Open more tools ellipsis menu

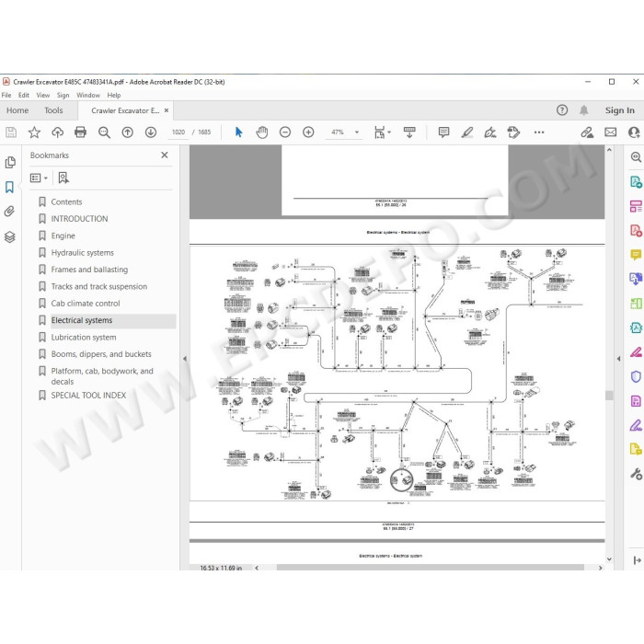pyautogui.click(x=539, y=132)
